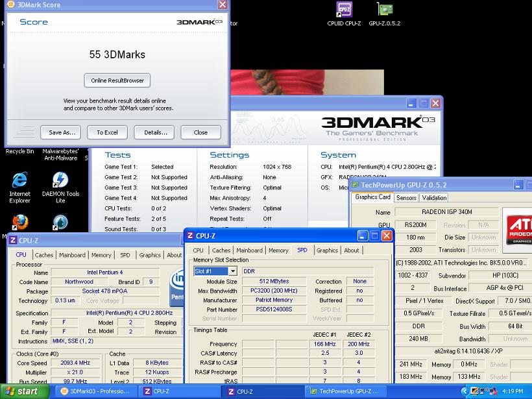Open the blue flame desktop shortcut icon
The image size is (532, 399).
60,223
